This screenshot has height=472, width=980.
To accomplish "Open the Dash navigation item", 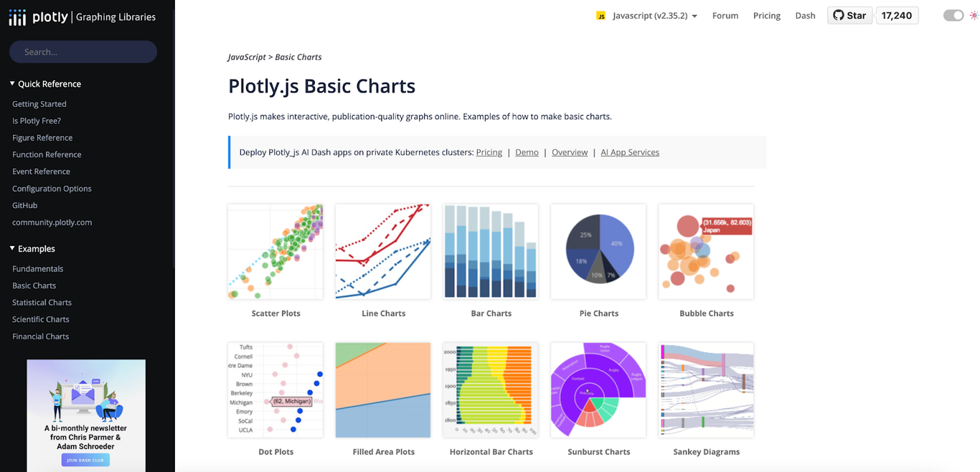I will pos(805,14).
